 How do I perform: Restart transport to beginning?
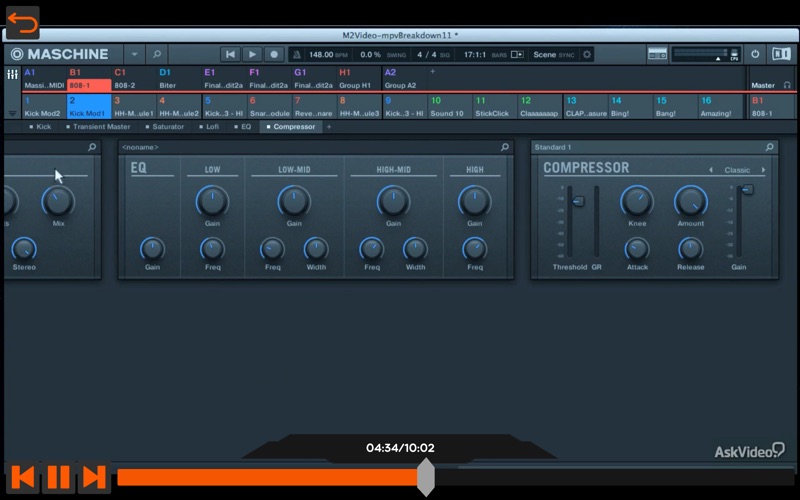231,54
